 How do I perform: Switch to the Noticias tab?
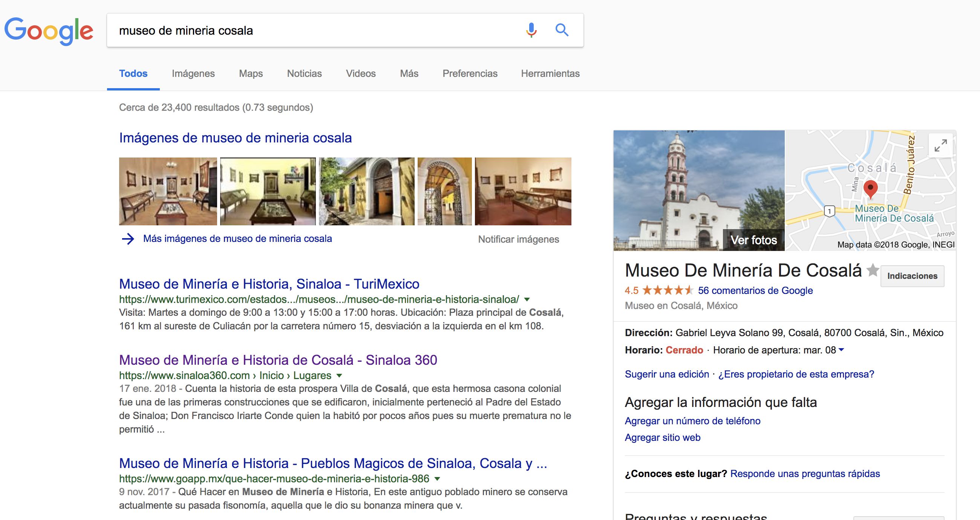click(x=304, y=73)
